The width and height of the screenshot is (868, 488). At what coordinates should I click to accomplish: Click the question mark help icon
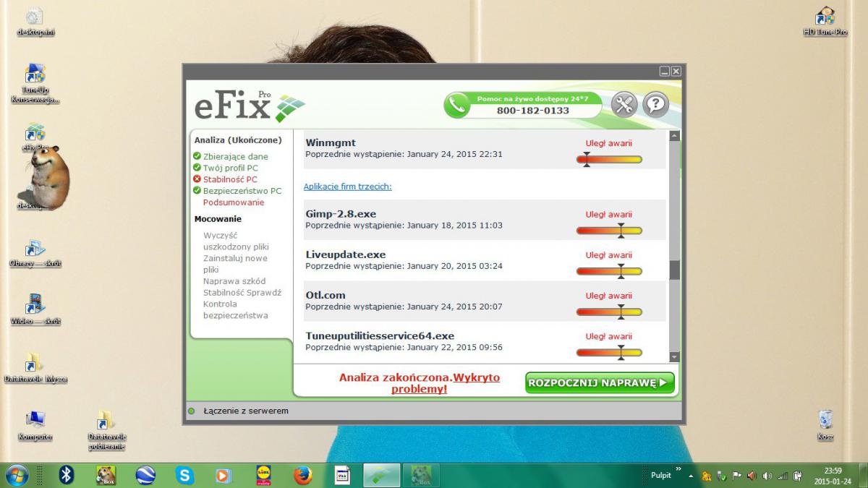[x=655, y=105]
